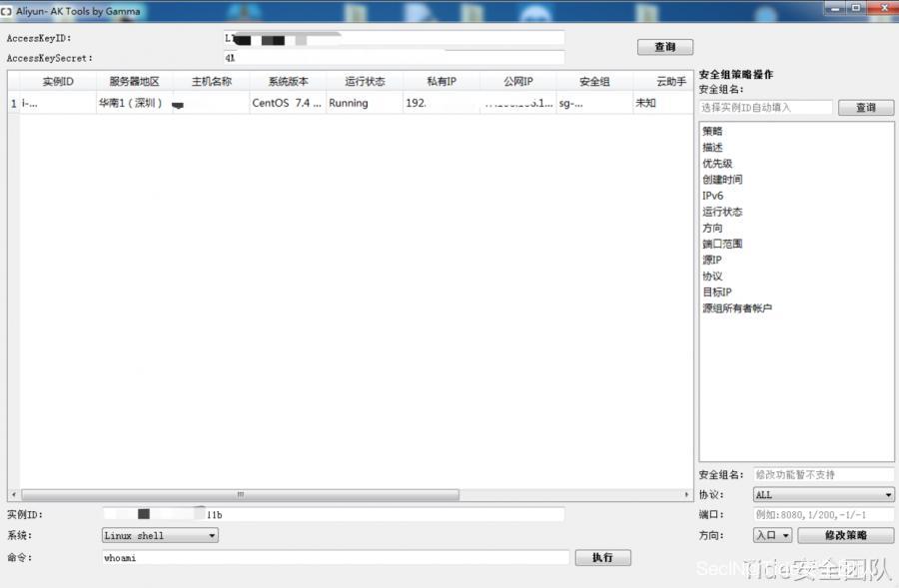This screenshot has width=899, height=588.
Task: Click the 系统版本 column header
Action: point(288,82)
